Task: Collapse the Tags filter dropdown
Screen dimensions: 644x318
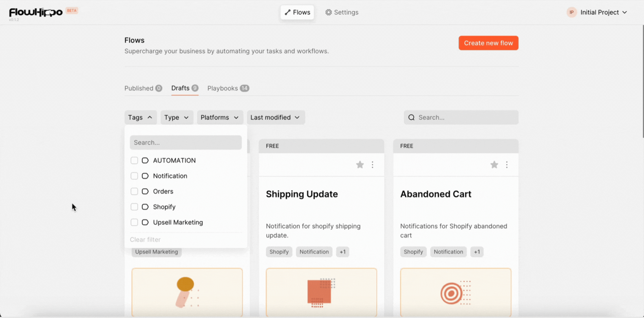Action: pos(140,117)
